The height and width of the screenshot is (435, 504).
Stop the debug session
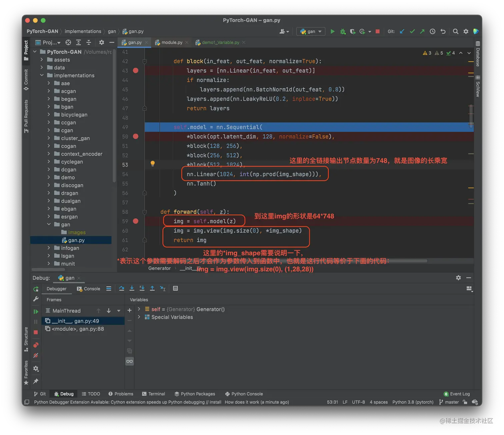(x=36, y=332)
